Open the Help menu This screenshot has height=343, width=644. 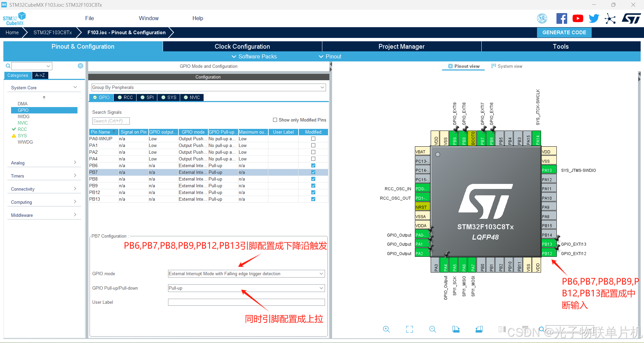click(x=198, y=18)
